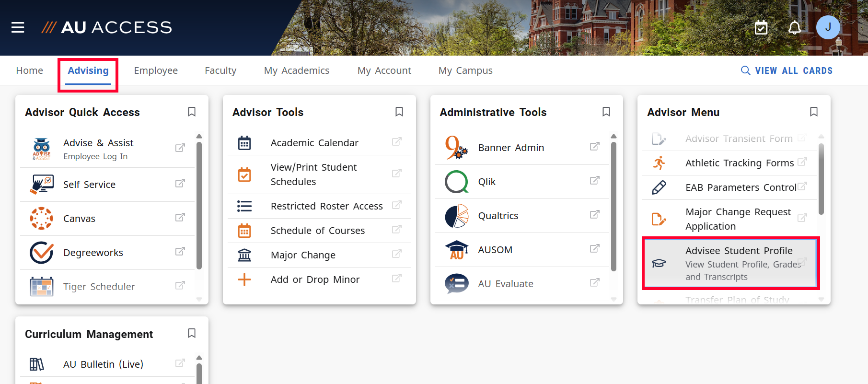868x384 pixels.
Task: Click VIEW ALL CARDS
Action: 787,70
